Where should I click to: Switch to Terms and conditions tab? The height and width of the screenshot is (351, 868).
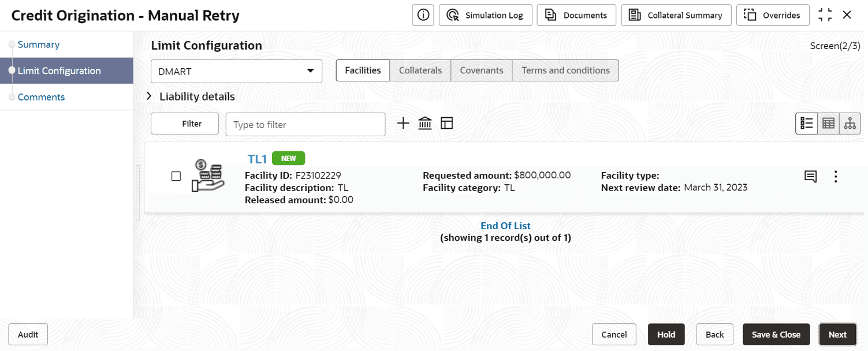pos(565,70)
